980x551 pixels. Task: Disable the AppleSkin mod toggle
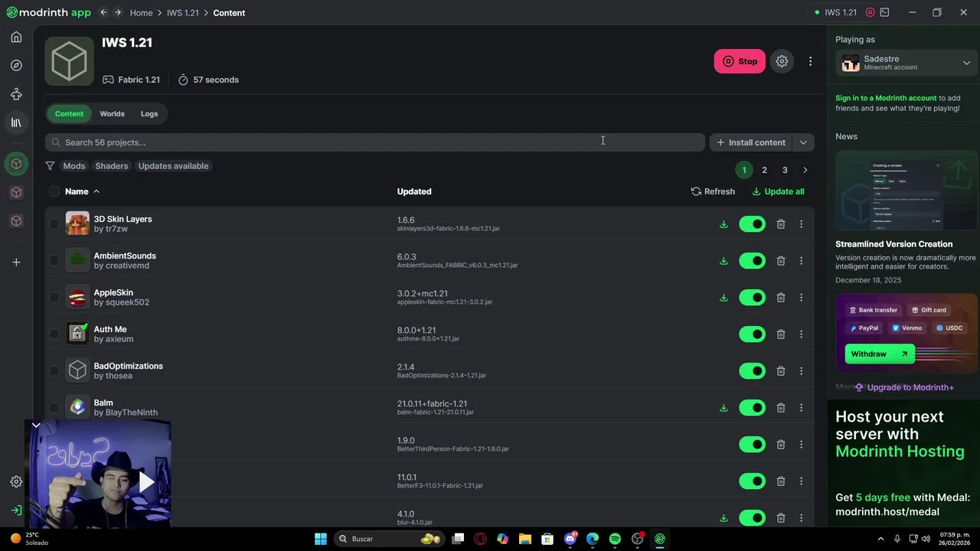click(x=752, y=298)
